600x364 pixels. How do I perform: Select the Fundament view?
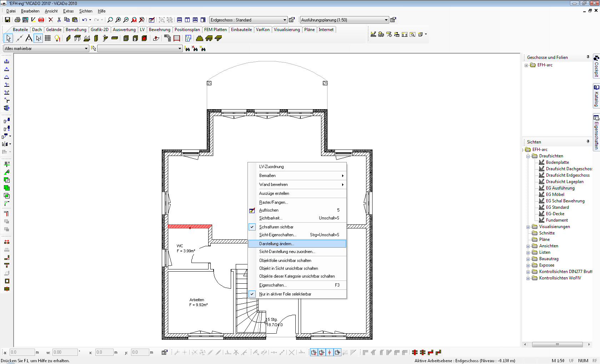click(557, 220)
